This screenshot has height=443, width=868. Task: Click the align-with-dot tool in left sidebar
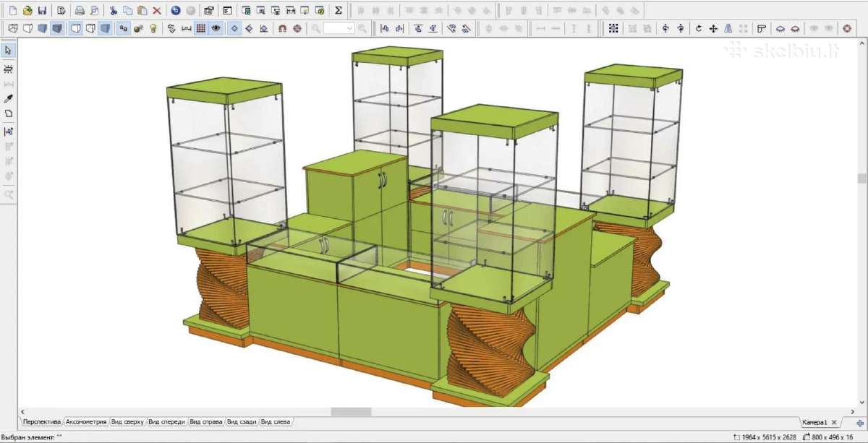point(9,132)
